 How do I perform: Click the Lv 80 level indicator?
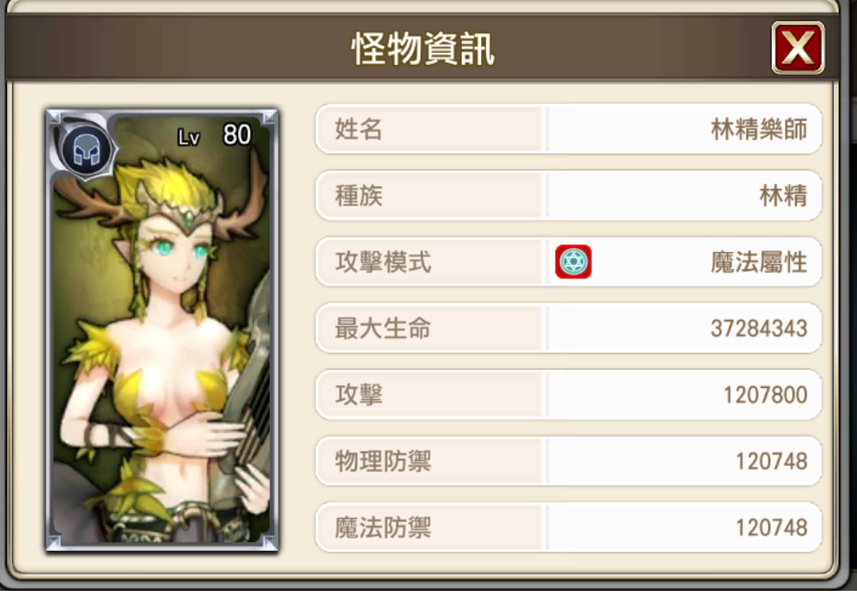tap(214, 134)
